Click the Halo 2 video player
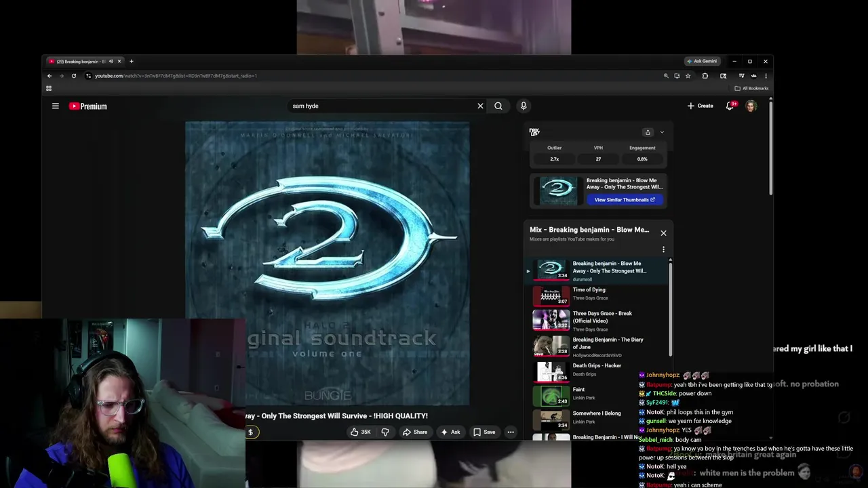 327,263
